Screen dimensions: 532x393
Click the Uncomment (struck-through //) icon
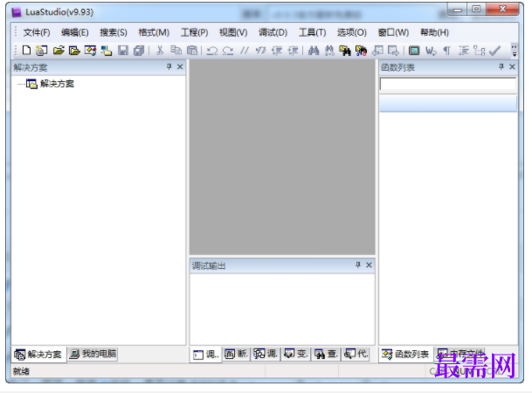pyautogui.click(x=260, y=51)
